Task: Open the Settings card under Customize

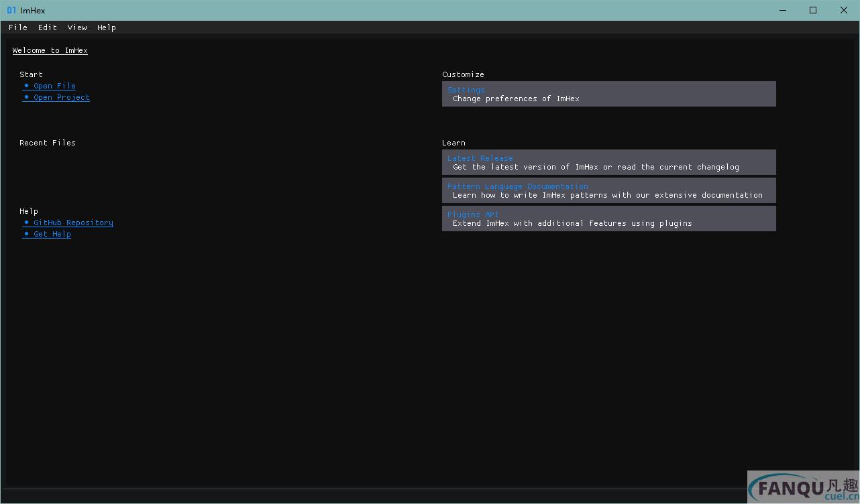Action: tap(609, 94)
